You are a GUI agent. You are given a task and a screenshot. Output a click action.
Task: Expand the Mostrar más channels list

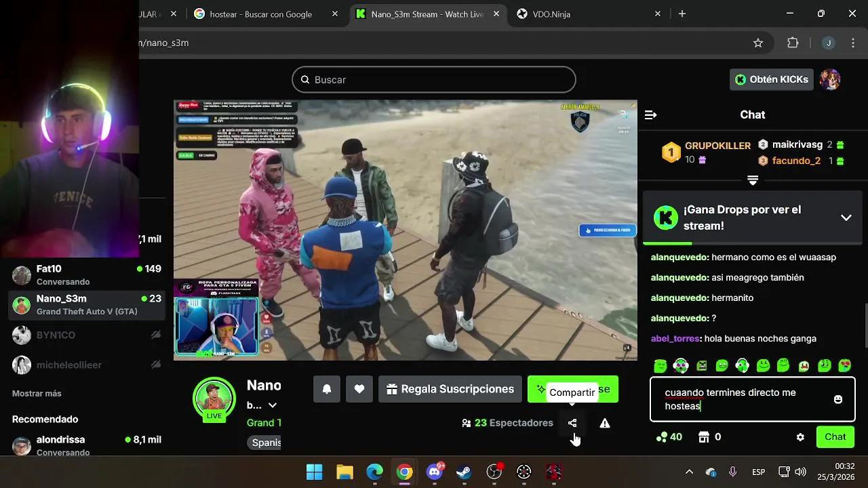[x=37, y=394]
